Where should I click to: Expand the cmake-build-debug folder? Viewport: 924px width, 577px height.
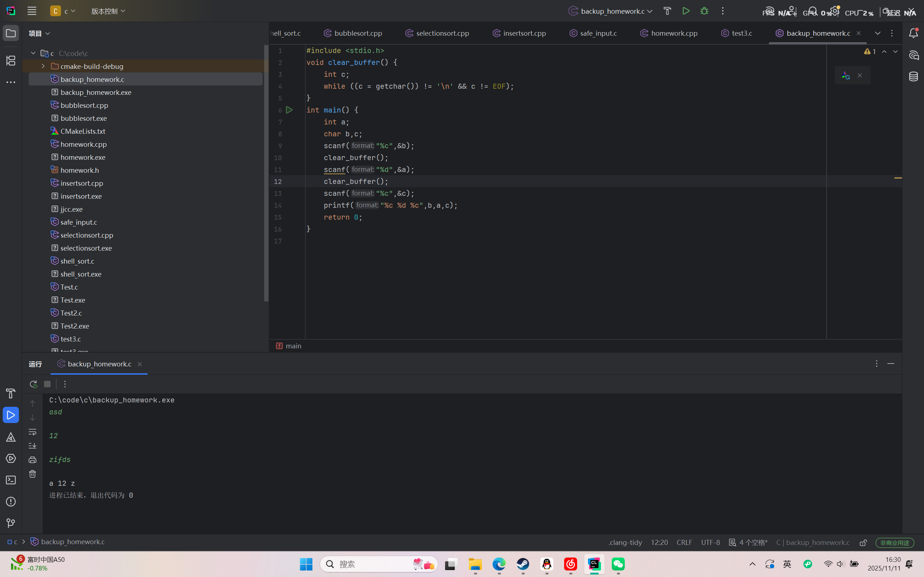[43, 66]
